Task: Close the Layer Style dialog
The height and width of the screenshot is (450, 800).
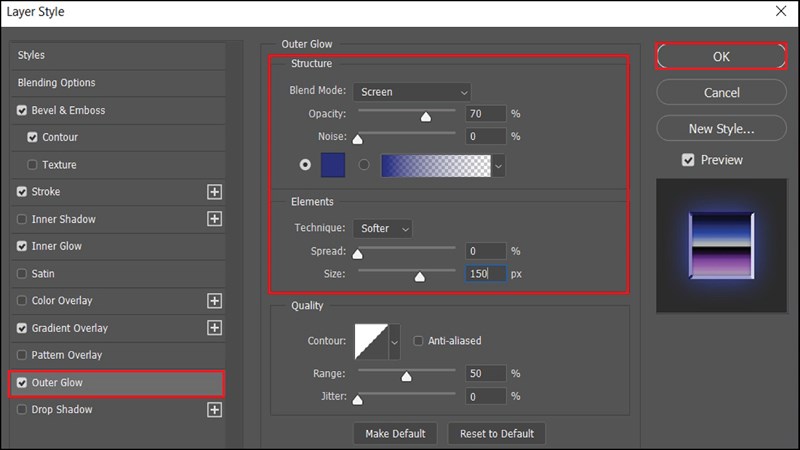Action: [781, 11]
